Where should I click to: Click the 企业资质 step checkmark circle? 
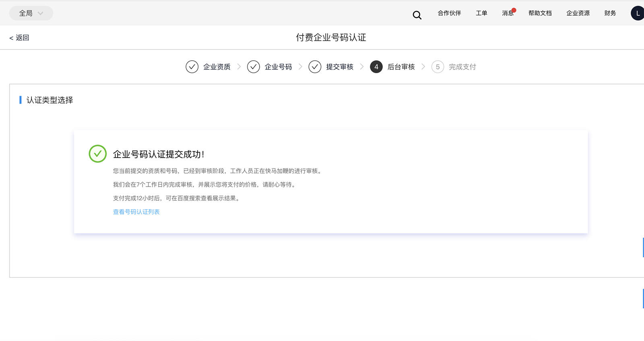tap(192, 67)
